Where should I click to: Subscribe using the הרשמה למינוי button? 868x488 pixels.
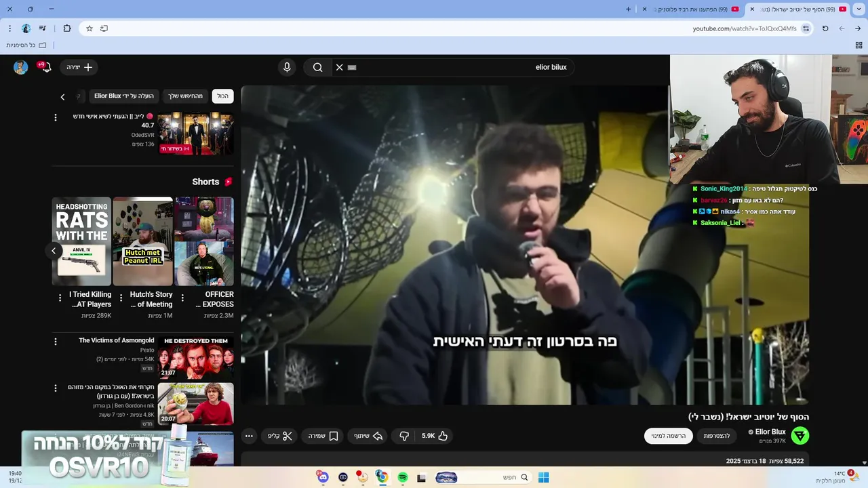(x=669, y=436)
